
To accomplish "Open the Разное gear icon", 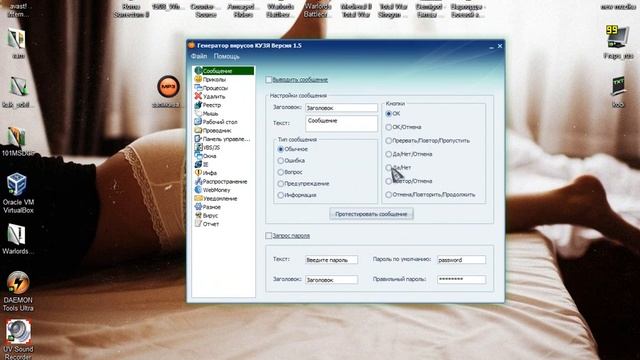I will [x=198, y=207].
